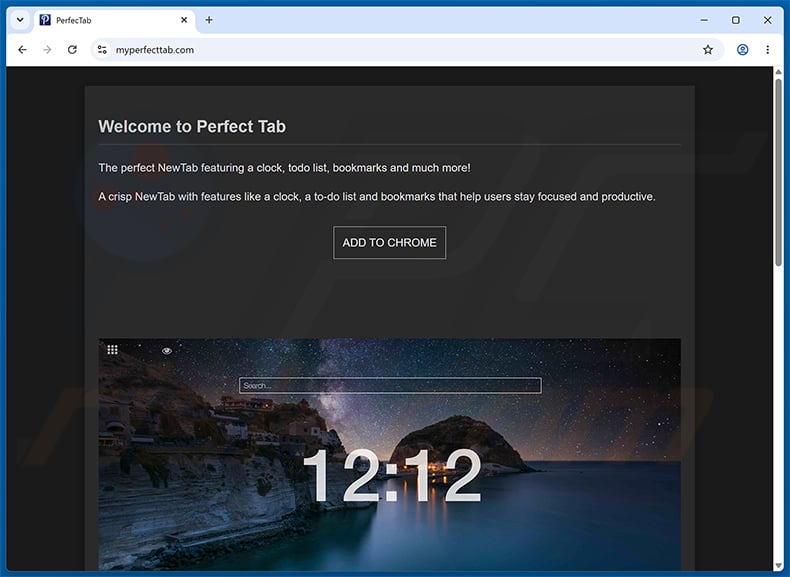Open the Chrome profile icon
The image size is (790, 577).
[x=742, y=49]
